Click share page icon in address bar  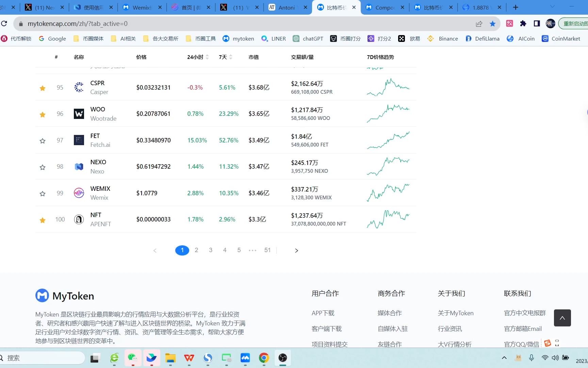pyautogui.click(x=479, y=24)
